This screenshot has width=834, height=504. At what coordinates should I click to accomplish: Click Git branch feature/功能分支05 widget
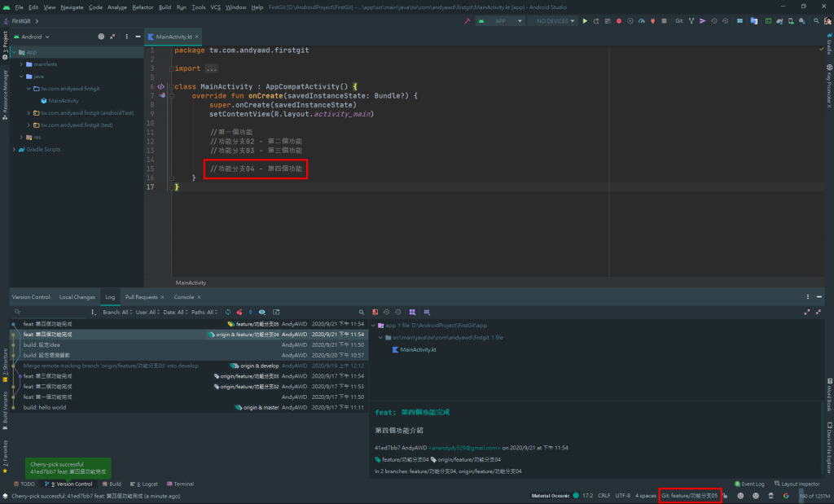point(689,496)
